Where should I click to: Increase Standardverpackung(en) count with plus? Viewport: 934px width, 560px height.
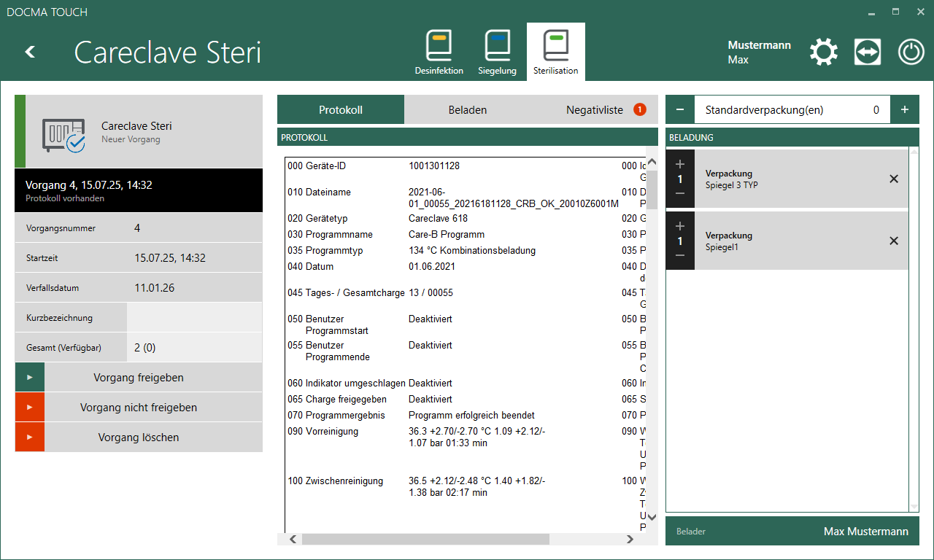(x=905, y=110)
